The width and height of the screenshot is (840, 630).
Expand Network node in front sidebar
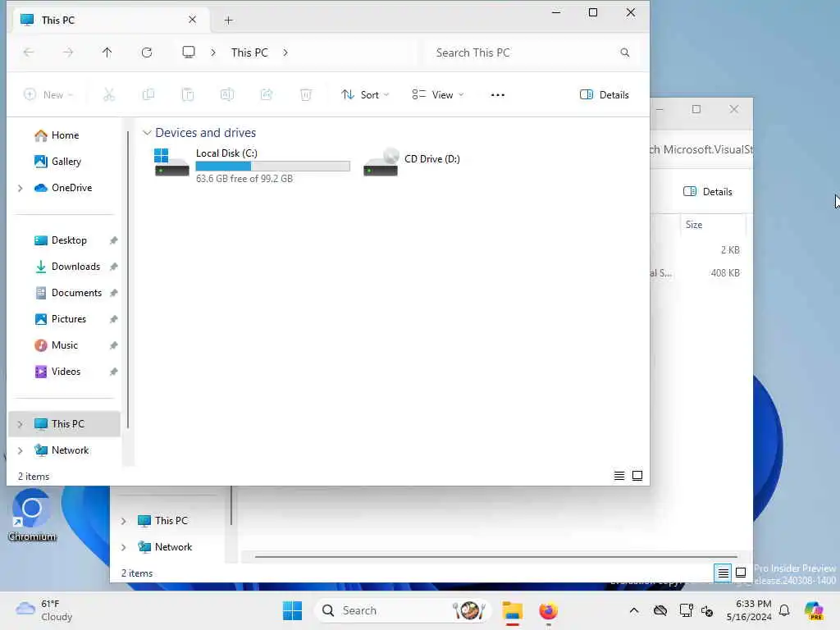(x=21, y=450)
